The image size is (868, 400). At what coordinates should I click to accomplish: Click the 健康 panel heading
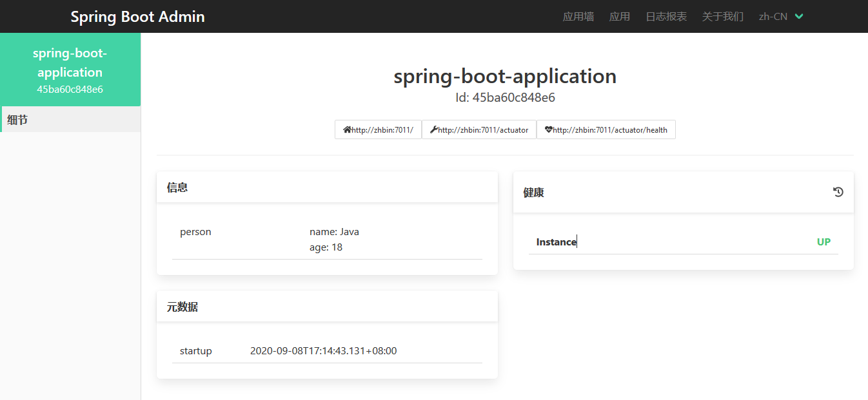(x=534, y=192)
